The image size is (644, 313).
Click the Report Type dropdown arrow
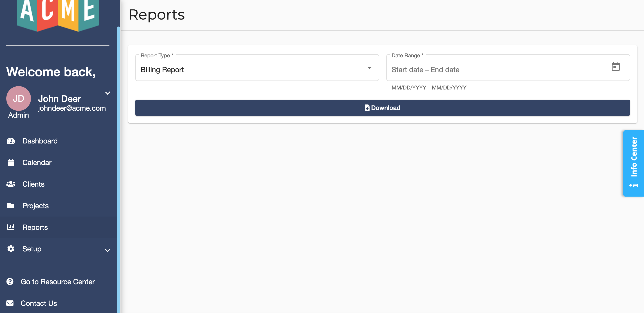pos(369,68)
